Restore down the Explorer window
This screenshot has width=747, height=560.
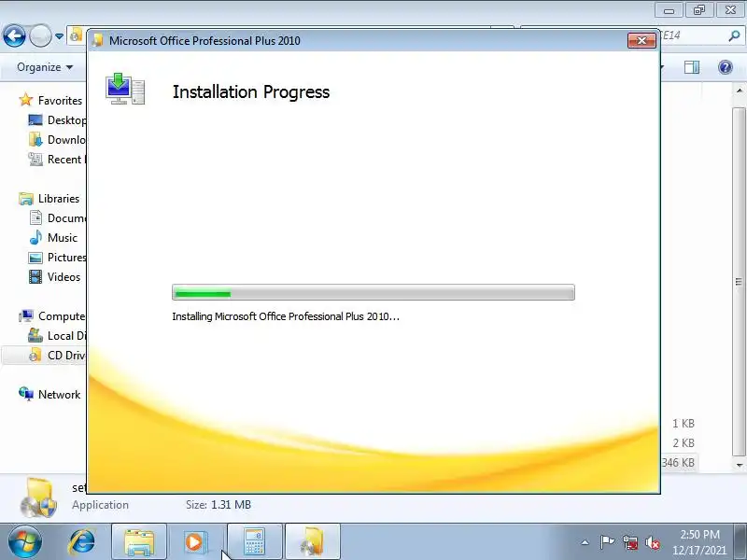pos(698,10)
